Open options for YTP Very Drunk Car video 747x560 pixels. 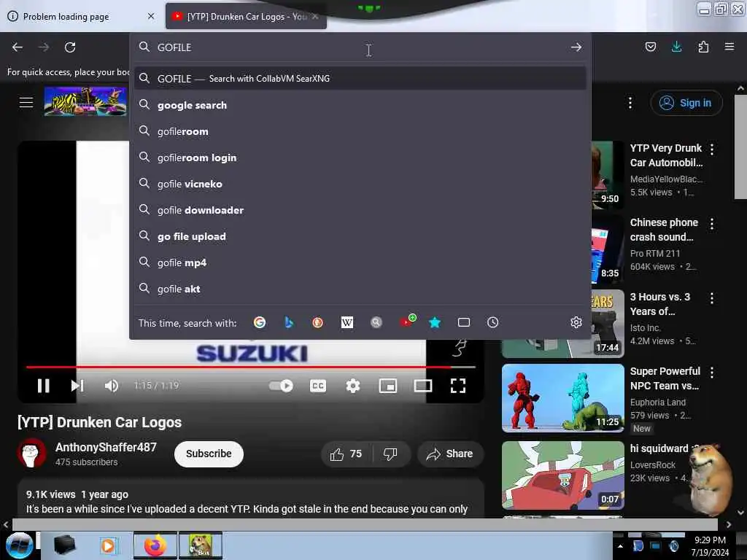point(712,149)
